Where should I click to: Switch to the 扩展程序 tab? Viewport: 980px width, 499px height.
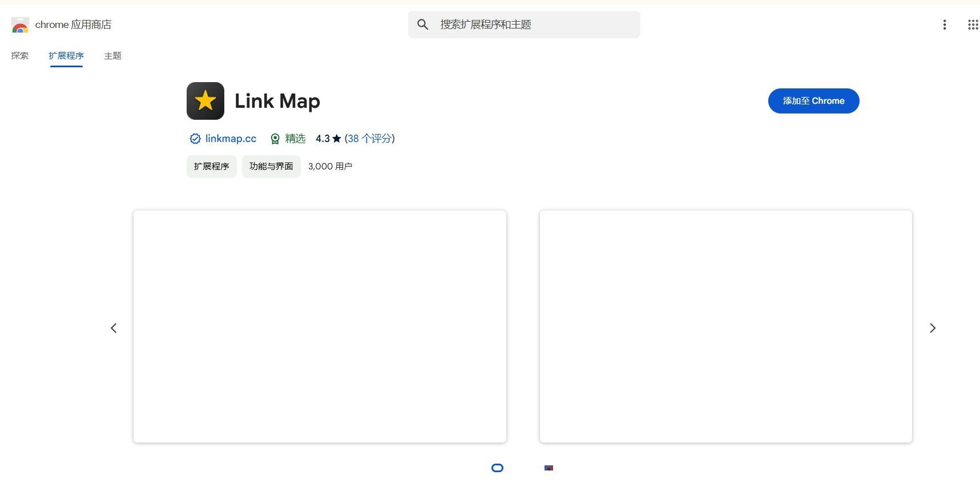[x=66, y=55]
